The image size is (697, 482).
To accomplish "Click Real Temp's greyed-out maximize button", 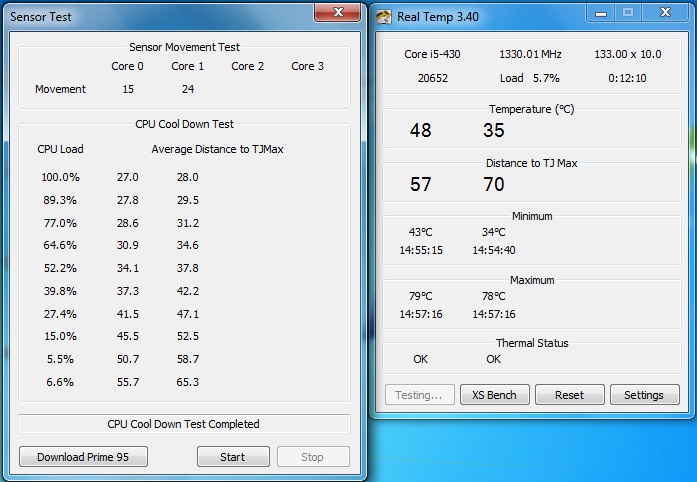I will click(x=628, y=12).
